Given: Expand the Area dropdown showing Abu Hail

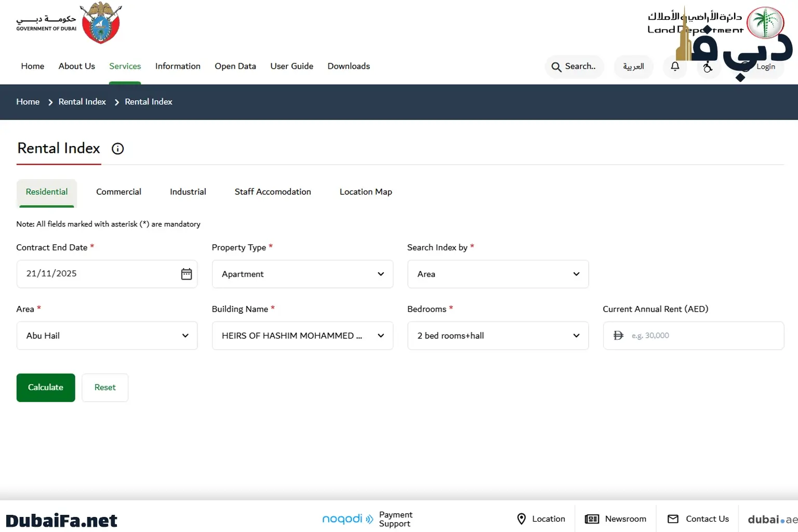Looking at the screenshot, I should (x=107, y=336).
